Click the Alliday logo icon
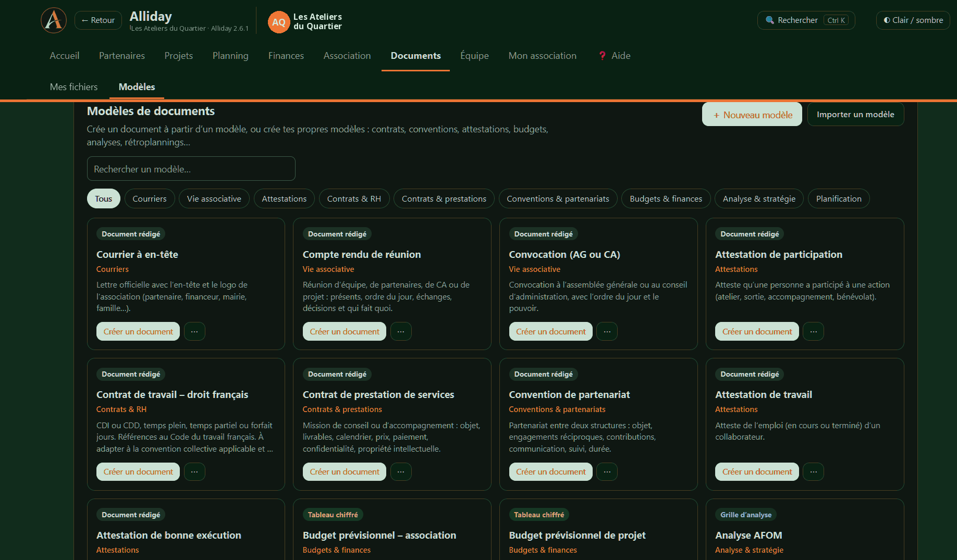The height and width of the screenshot is (560, 957). 54,20
